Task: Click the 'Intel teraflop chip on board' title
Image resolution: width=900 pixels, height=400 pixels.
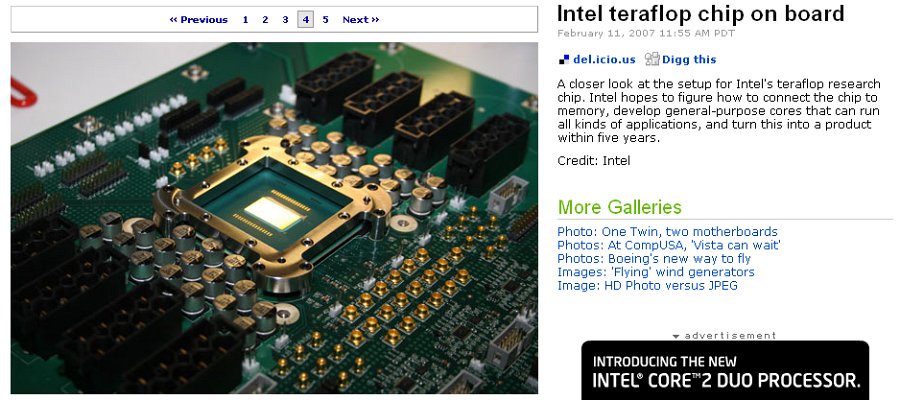Action: pos(701,13)
